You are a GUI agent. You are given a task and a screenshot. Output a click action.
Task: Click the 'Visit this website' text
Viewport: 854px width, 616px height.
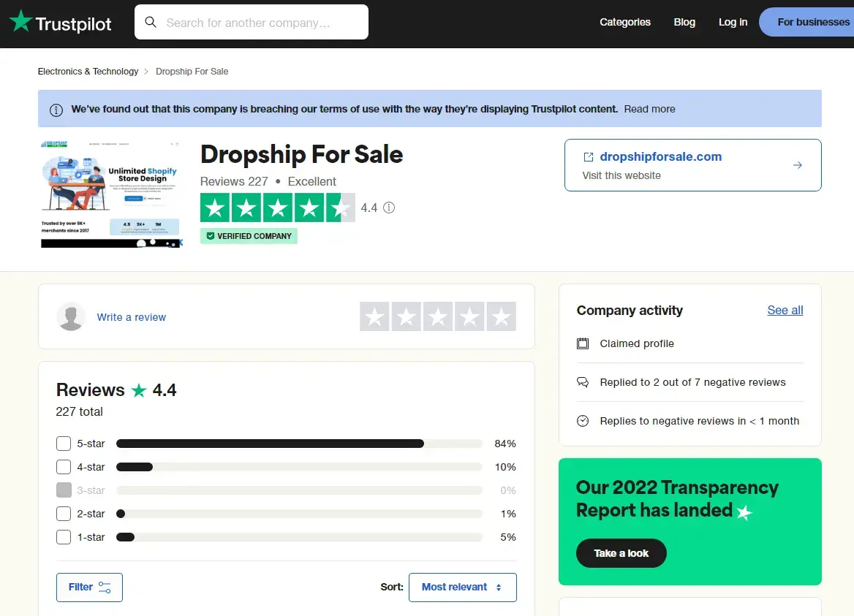621,176
